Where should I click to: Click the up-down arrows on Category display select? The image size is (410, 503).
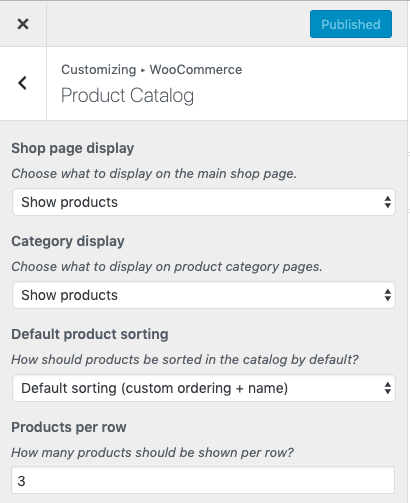(387, 295)
